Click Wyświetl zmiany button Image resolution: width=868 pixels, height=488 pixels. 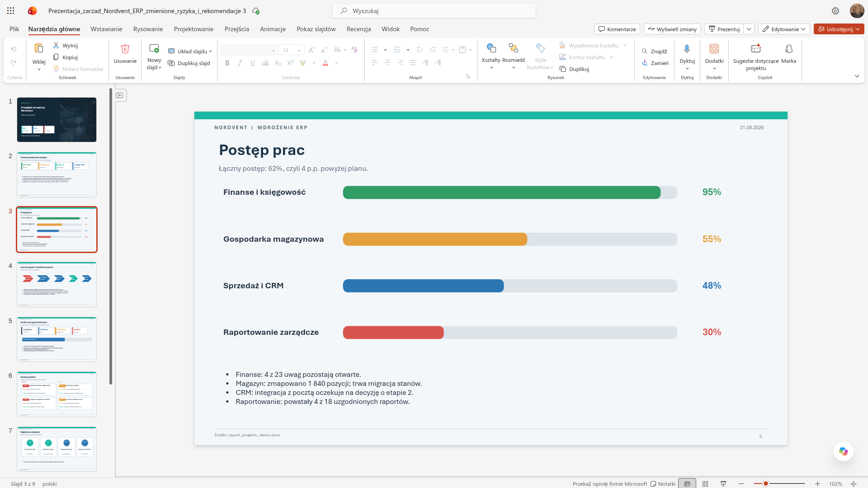(672, 29)
